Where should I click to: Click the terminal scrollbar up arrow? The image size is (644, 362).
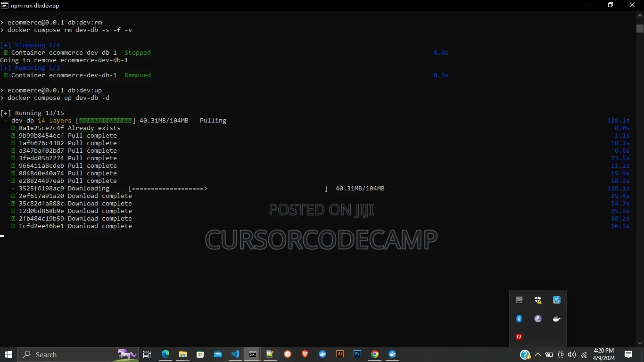click(x=640, y=16)
